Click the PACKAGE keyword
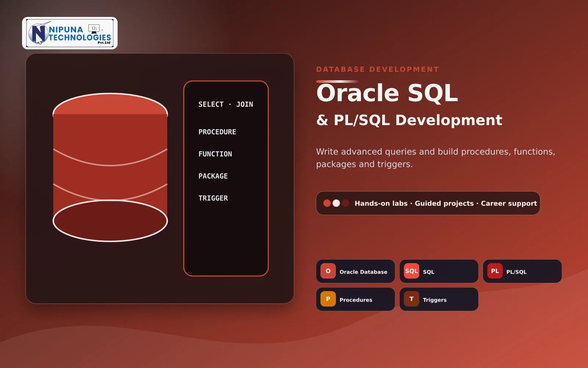 coord(213,176)
